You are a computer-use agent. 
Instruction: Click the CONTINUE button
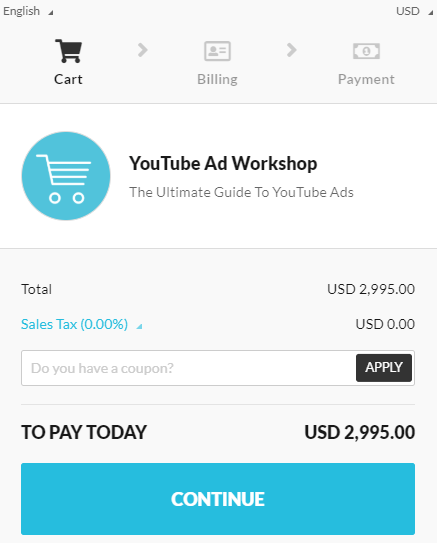(218, 499)
